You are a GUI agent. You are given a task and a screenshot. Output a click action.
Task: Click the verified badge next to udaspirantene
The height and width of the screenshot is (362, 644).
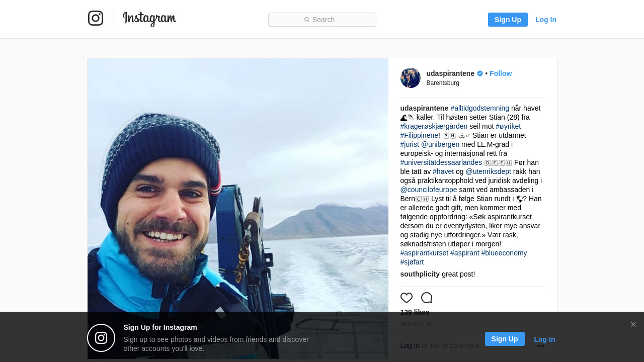pos(480,73)
